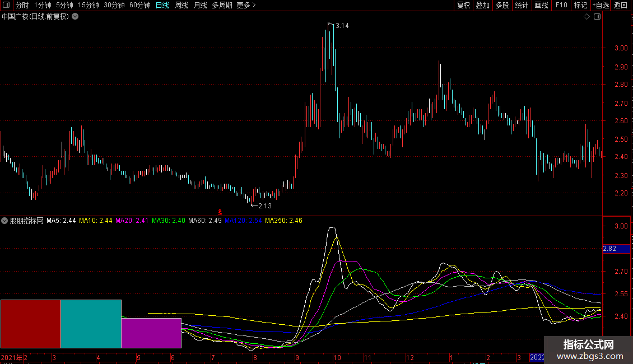
Task: Open the indicator dropdown beside 股朋指标网
Action: coord(4,221)
